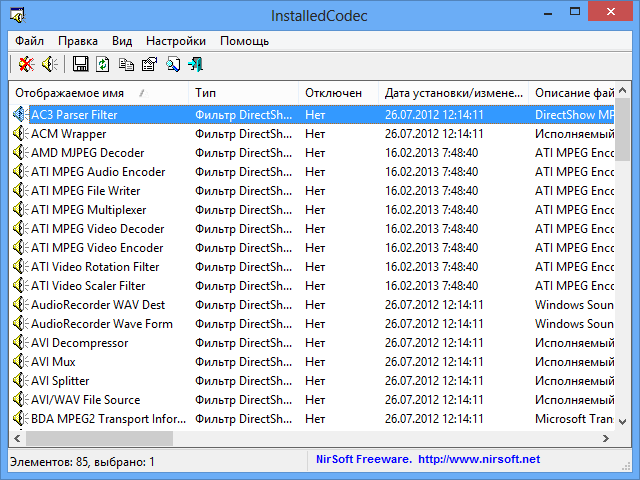Click the Нет cell in AVI Decompressor row
Viewport: 640px width, 480px height.
pos(315,342)
